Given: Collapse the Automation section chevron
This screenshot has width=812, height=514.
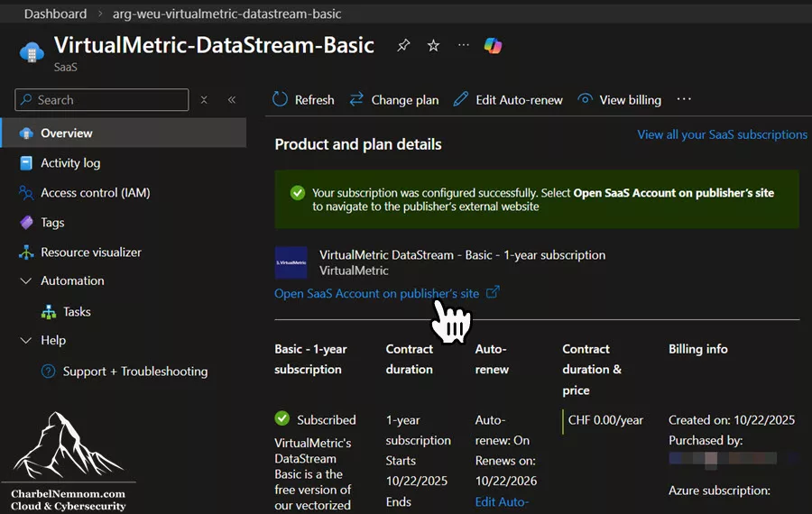Looking at the screenshot, I should click(x=26, y=280).
